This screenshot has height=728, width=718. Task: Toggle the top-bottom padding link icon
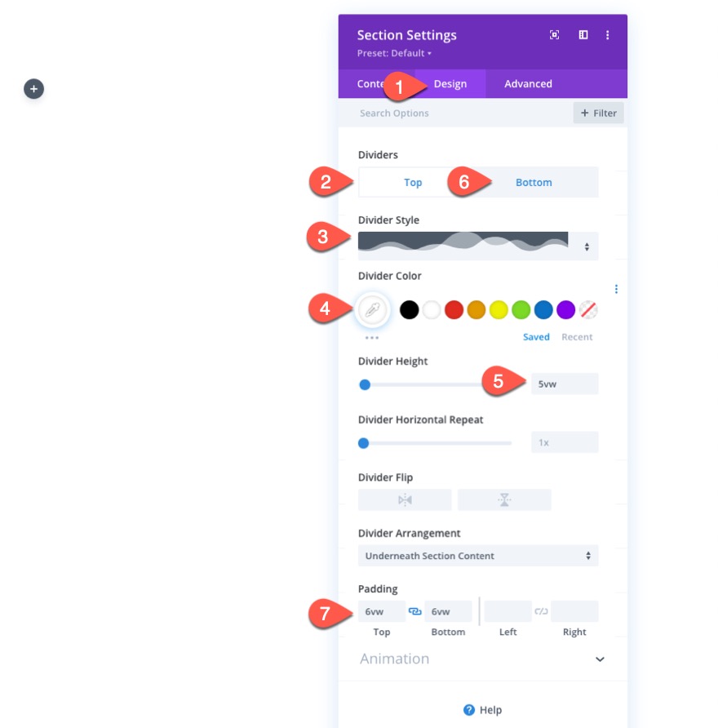click(415, 611)
